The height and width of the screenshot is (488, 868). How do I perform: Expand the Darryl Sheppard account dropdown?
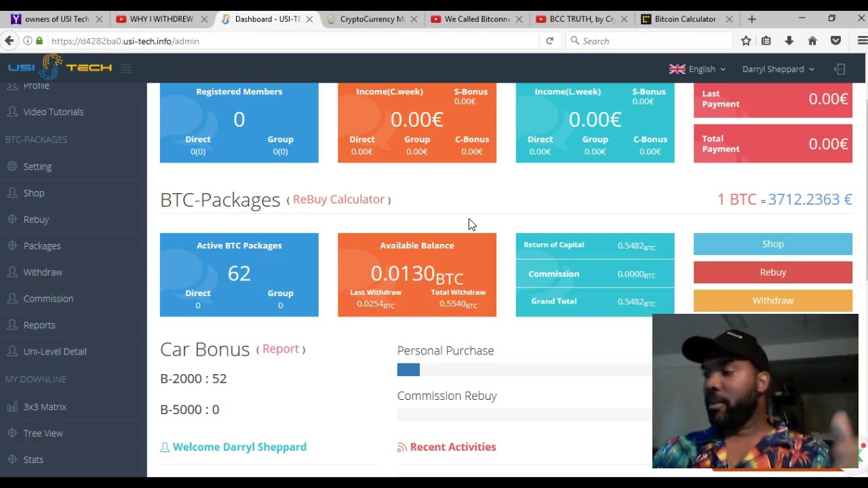(x=778, y=69)
